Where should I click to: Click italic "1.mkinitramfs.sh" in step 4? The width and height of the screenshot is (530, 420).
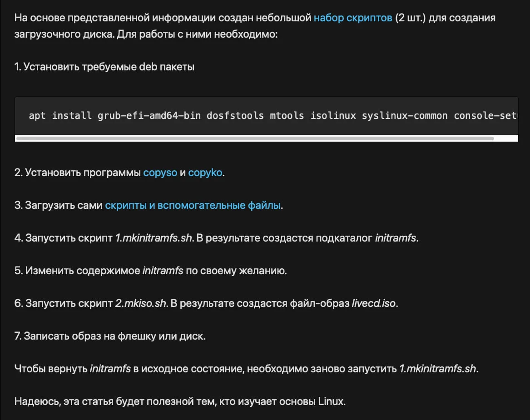(154, 238)
